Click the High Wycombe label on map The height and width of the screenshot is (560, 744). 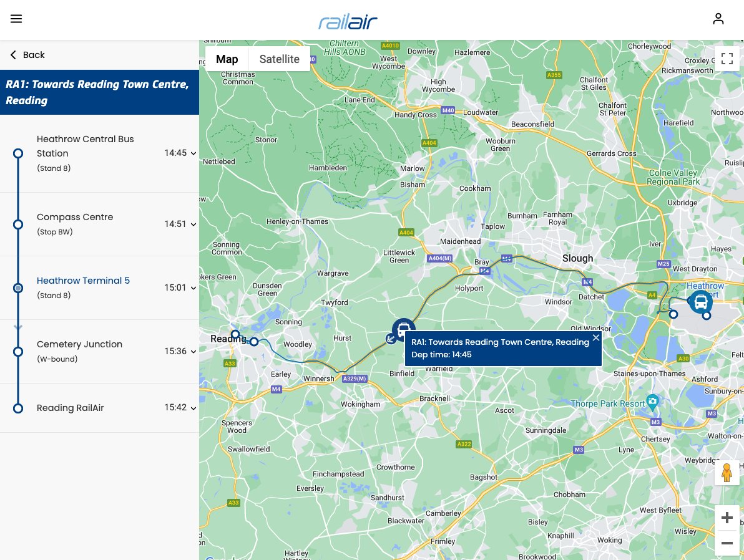[x=438, y=85]
